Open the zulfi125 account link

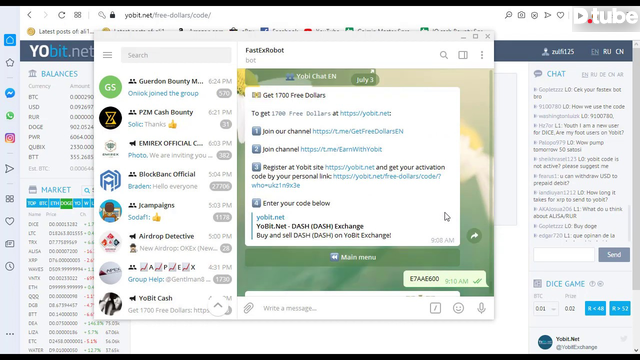pos(558,52)
